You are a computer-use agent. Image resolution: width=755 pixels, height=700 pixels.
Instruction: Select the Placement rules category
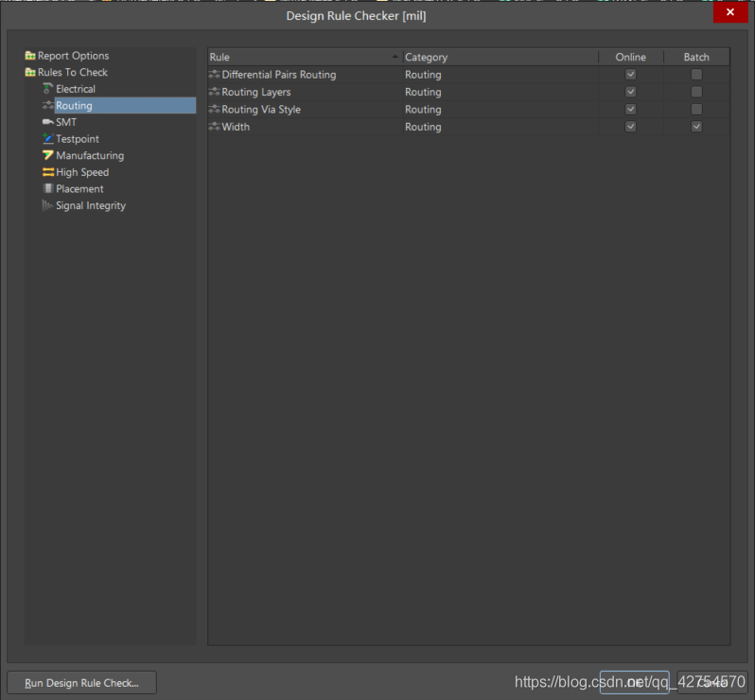pos(79,189)
